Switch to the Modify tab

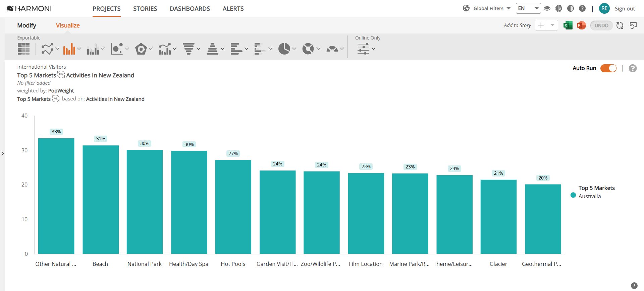[26, 25]
